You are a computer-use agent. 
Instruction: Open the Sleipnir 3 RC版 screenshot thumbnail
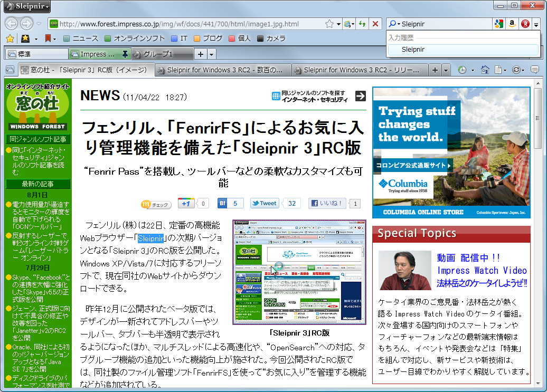click(299, 272)
